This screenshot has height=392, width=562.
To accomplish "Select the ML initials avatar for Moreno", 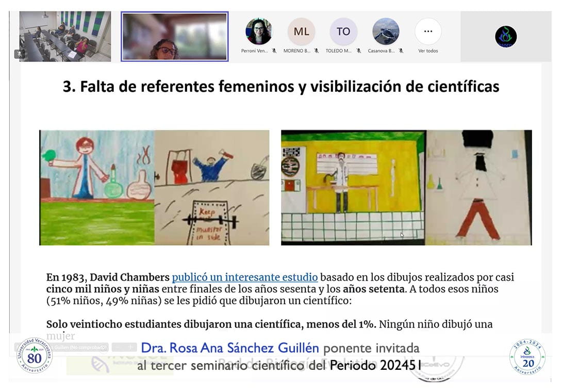I will tap(301, 31).
